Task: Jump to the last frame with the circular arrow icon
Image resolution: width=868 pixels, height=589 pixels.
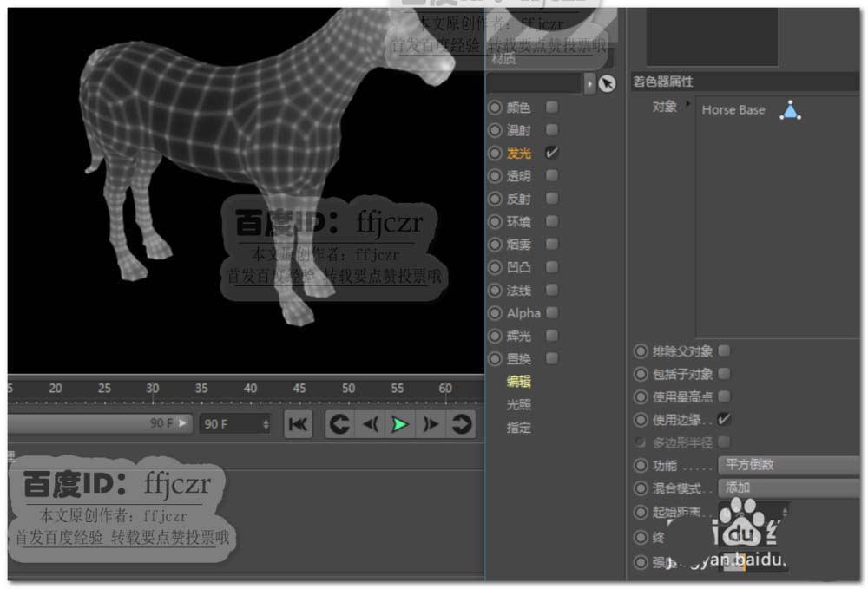Action: (x=461, y=425)
